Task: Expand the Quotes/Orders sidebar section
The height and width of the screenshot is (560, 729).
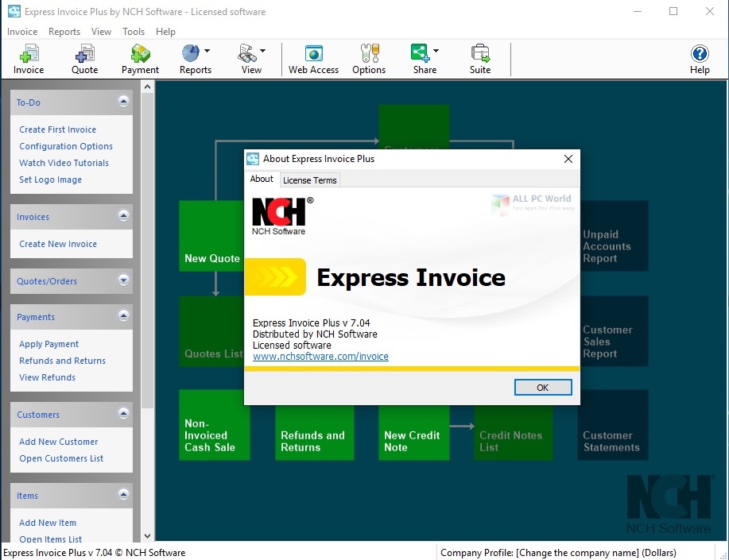Action: pyautogui.click(x=123, y=280)
